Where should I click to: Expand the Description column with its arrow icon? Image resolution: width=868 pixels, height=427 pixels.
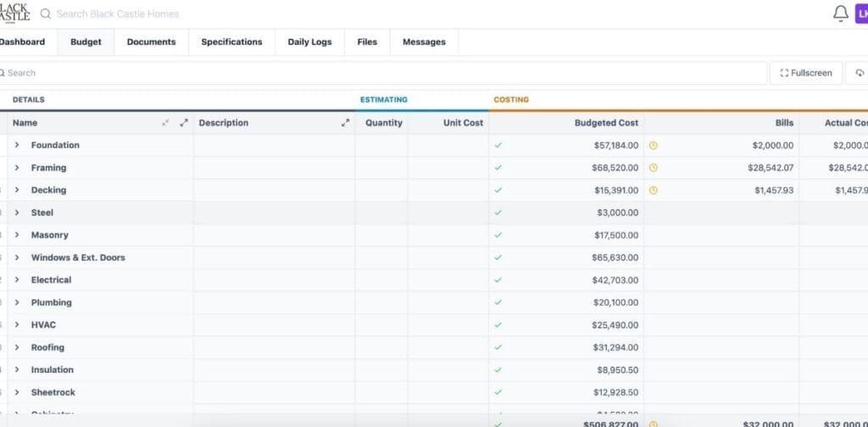pos(345,123)
